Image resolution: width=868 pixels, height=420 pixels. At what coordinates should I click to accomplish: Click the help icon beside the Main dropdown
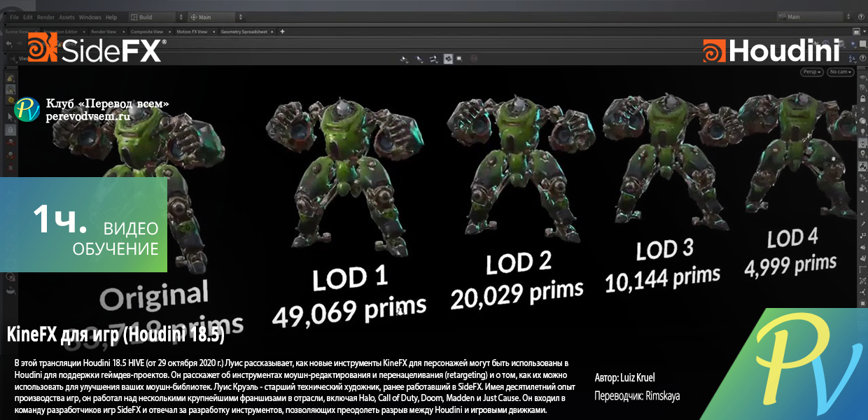pos(861,16)
